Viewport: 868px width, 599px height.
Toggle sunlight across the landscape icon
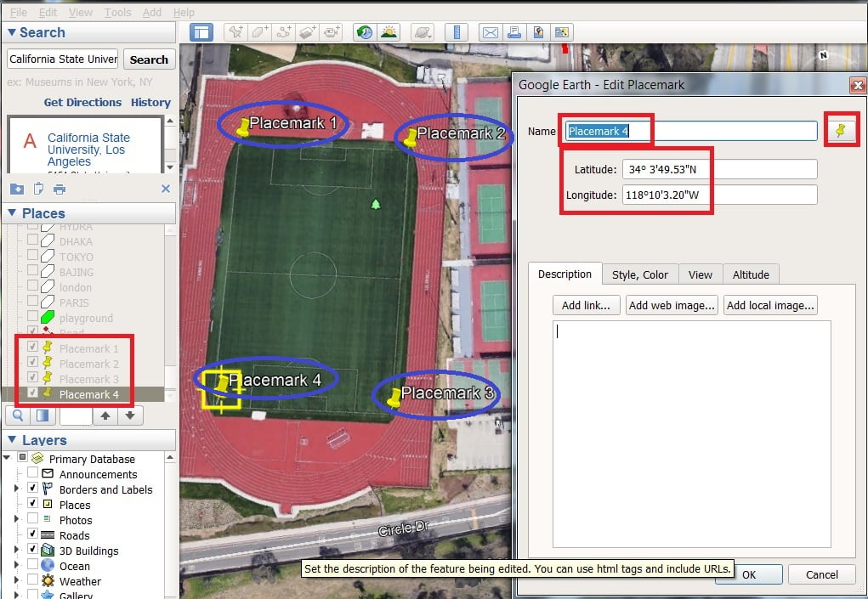(389, 32)
